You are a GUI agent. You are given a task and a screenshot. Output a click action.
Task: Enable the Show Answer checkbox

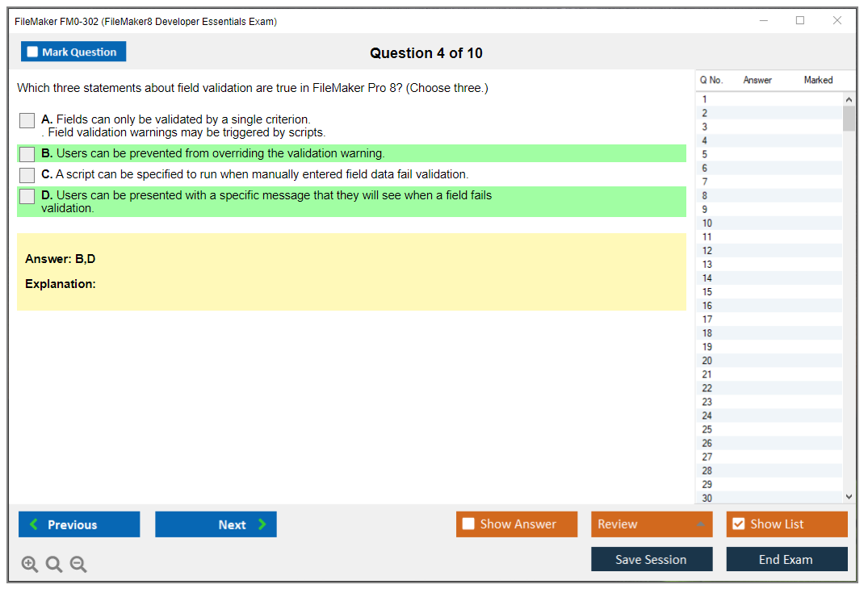[468, 524]
